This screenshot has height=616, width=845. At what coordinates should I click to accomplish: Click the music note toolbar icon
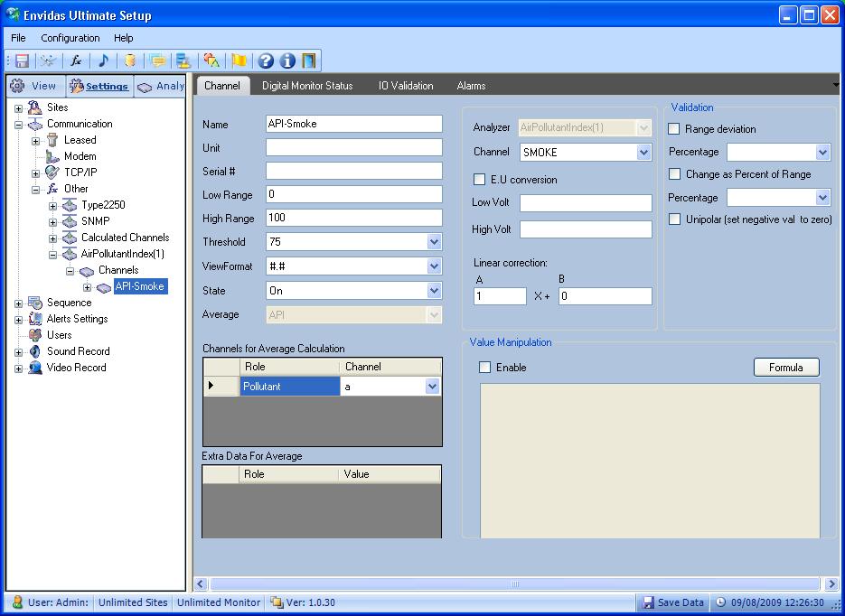click(x=103, y=61)
